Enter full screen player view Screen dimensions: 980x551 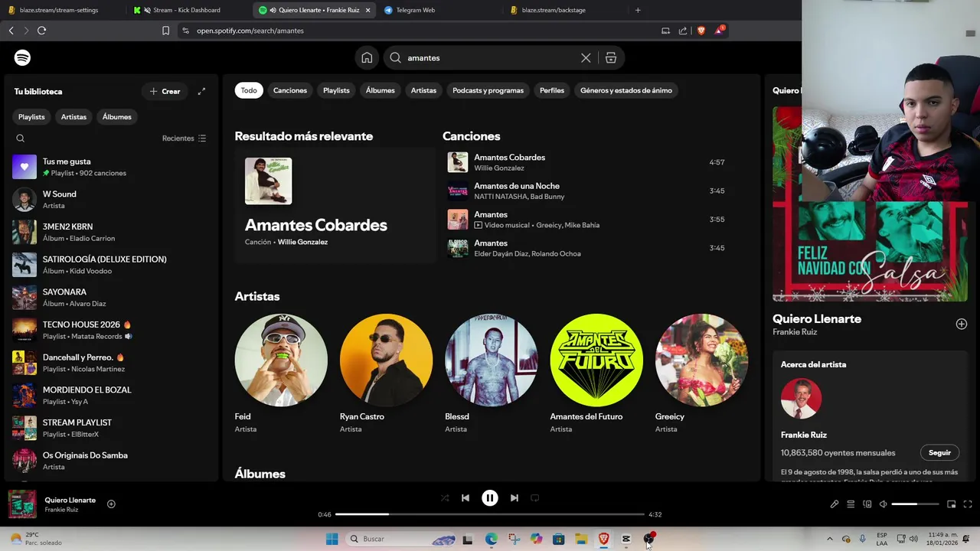pyautogui.click(x=968, y=504)
